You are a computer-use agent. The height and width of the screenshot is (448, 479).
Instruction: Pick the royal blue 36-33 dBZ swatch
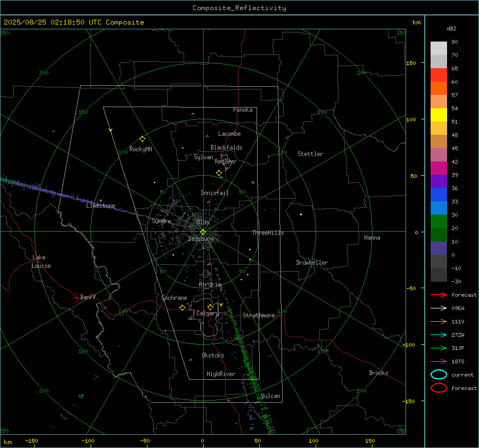[x=439, y=194]
